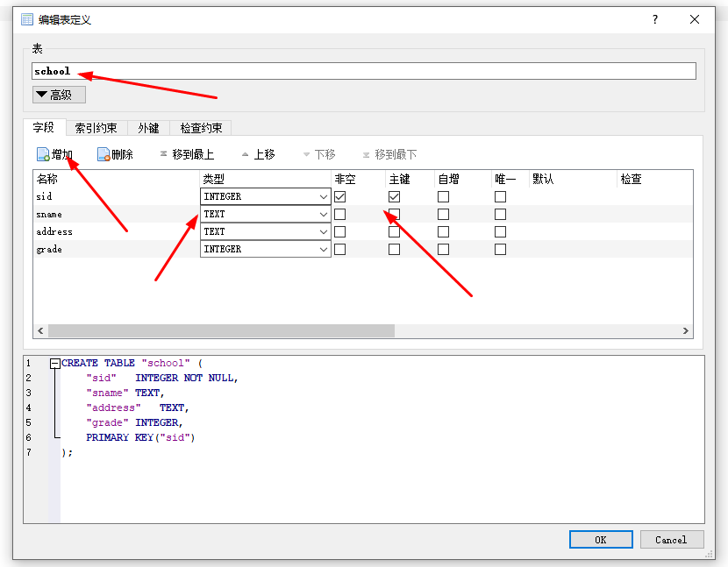Click the 增加 (add field) icon
The width and height of the screenshot is (728, 567).
pyautogui.click(x=43, y=154)
